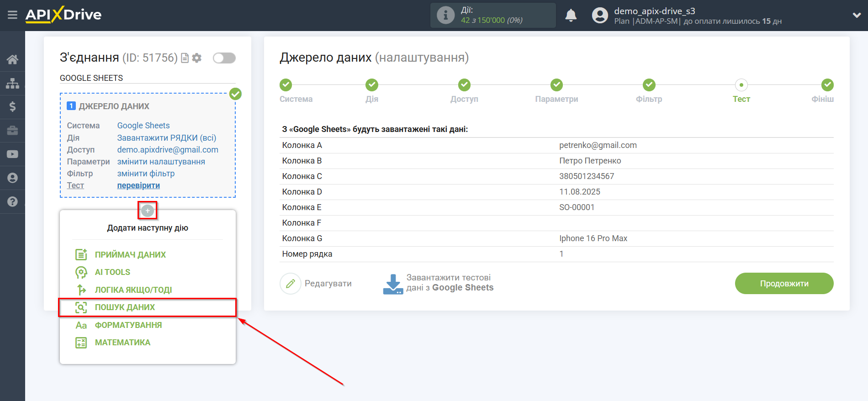The width and height of the screenshot is (868, 401).
Task: Click змінити налаштування link
Action: (x=161, y=161)
